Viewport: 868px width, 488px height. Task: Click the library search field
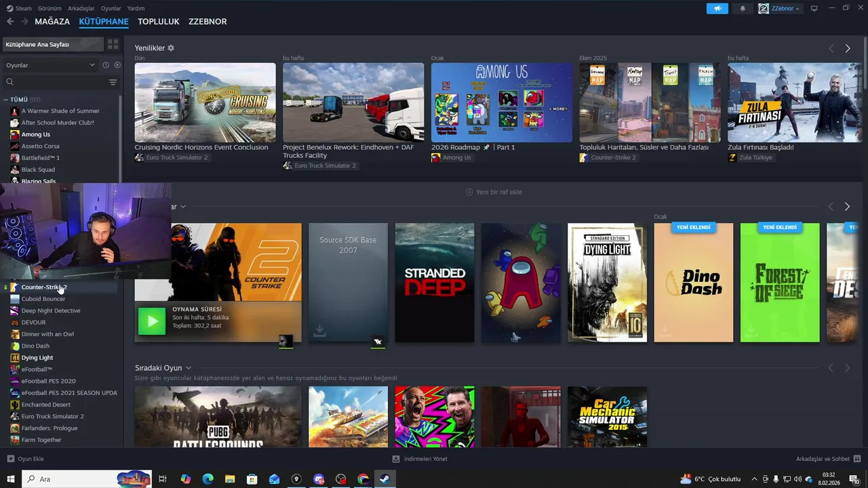click(x=56, y=82)
